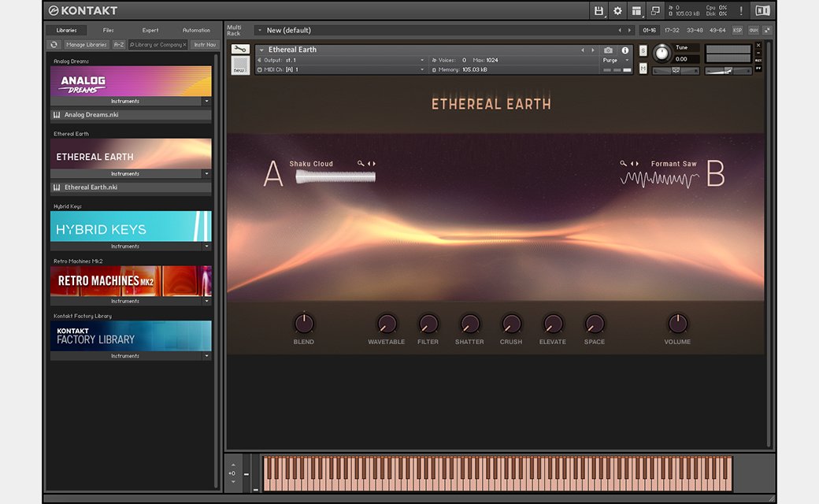The height and width of the screenshot is (504, 819).
Task: Load the previous multi preset arrow
Action: point(620,30)
